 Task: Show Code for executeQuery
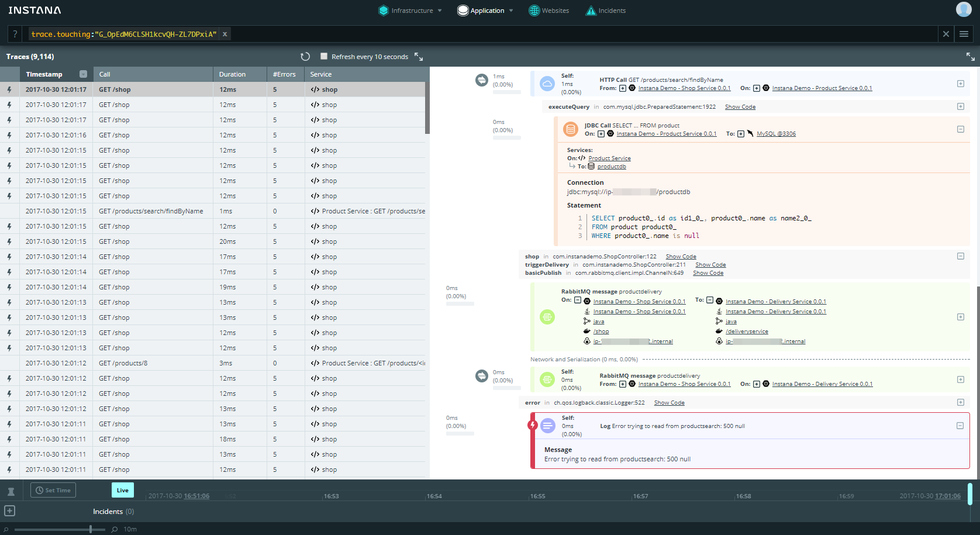click(x=740, y=107)
